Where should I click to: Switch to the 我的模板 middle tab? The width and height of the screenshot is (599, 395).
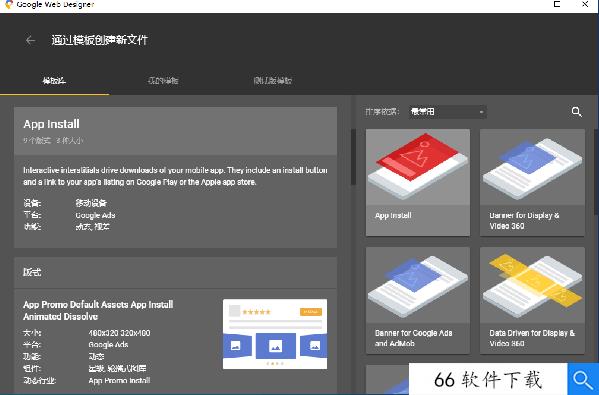(163, 81)
